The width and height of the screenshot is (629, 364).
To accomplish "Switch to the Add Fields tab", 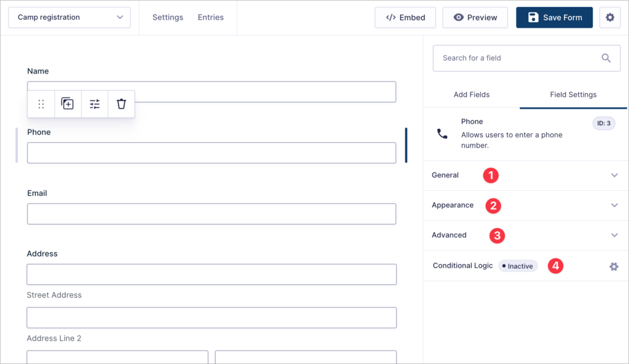I will point(471,95).
